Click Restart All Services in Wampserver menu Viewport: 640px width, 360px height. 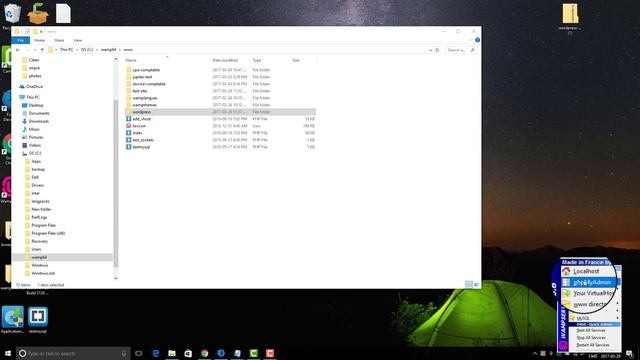593,345
